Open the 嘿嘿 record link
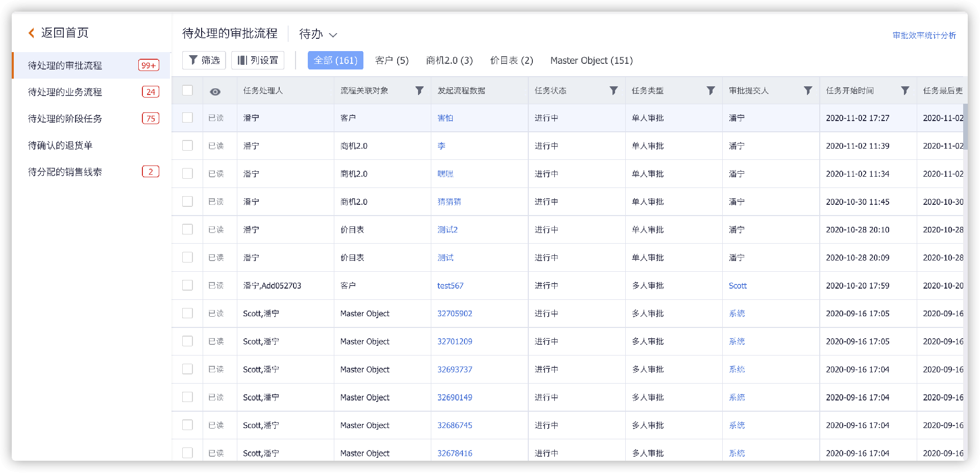Image resolution: width=980 pixels, height=473 pixels. click(x=445, y=174)
